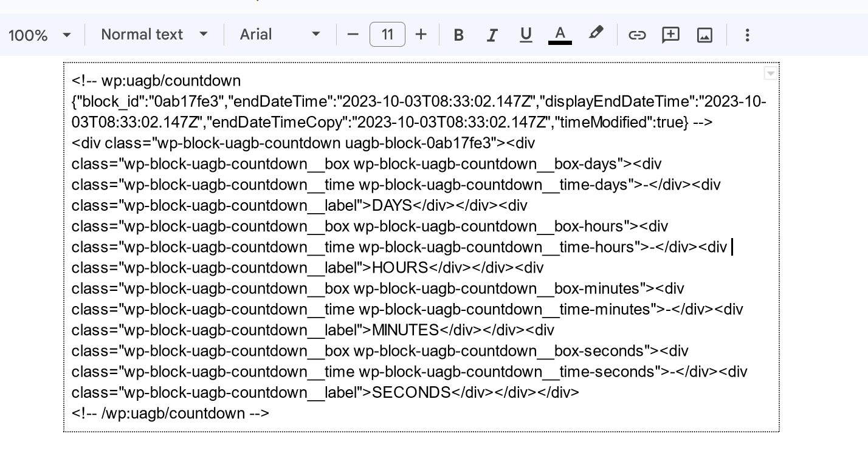Add a comment with the plus speech icon
This screenshot has width=868, height=450.
coord(670,35)
